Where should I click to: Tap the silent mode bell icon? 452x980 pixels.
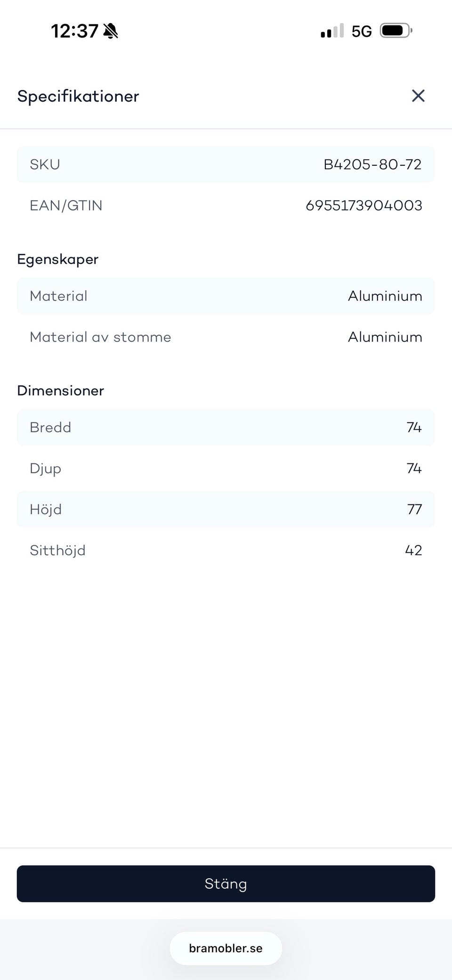pos(111,32)
